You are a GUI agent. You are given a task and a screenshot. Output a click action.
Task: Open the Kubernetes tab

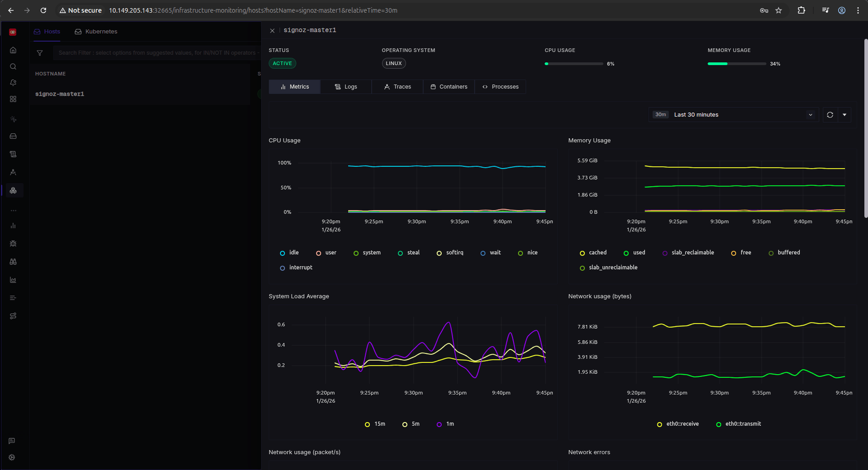click(x=96, y=32)
